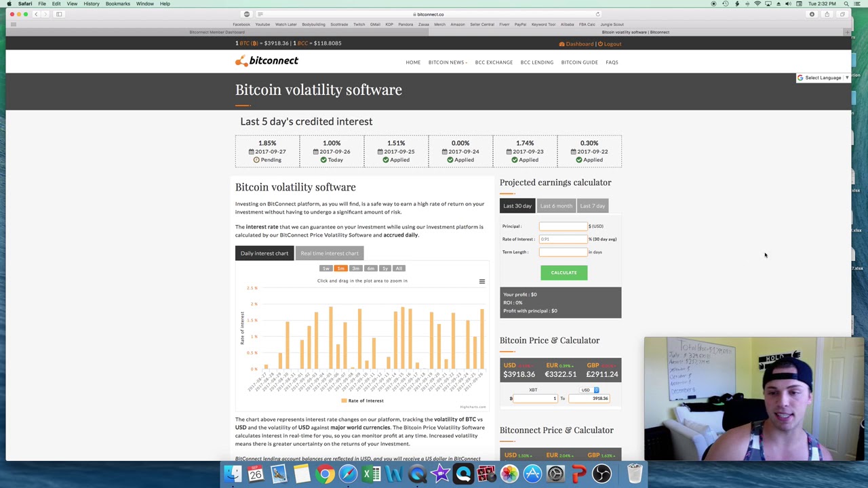Open Photo Booth from the dock
The width and height of the screenshot is (868, 488).
(486, 474)
